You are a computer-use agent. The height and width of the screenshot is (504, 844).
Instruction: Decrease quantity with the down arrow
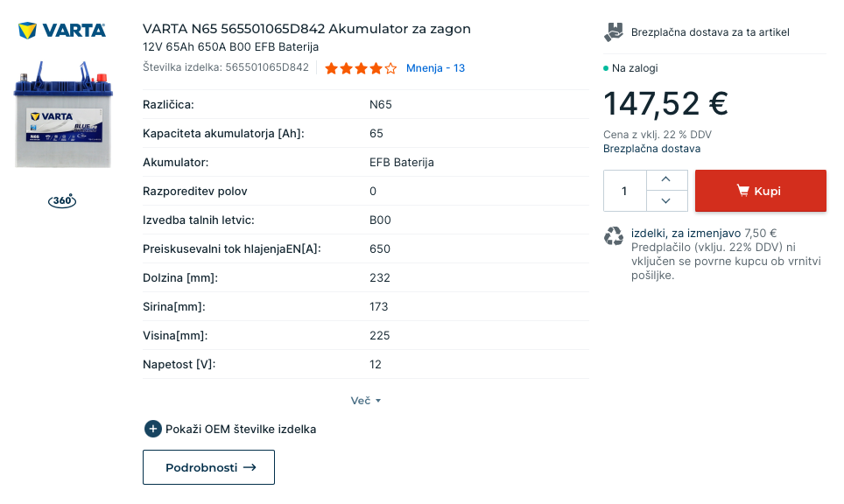[x=666, y=200]
